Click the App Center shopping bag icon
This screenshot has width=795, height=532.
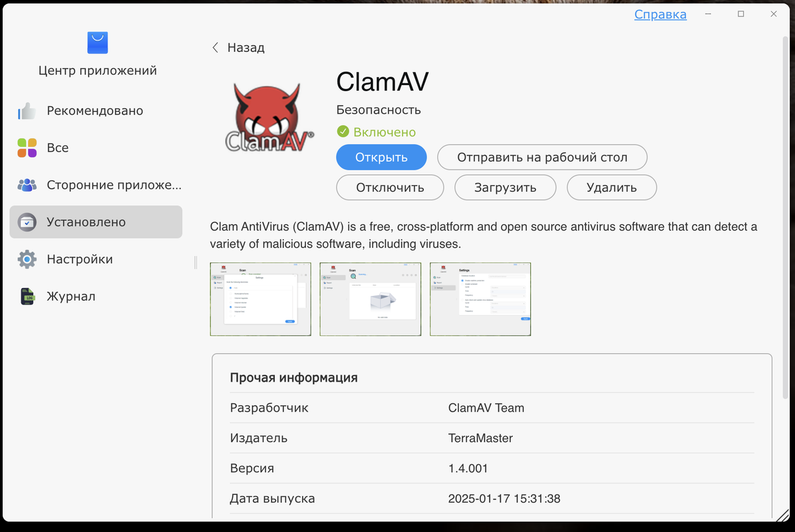pos(97,43)
